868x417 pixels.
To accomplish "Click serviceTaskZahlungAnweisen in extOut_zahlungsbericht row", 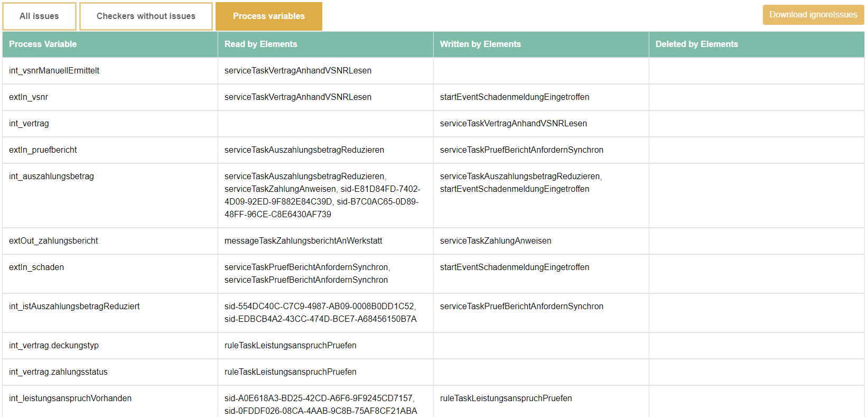I will click(496, 241).
